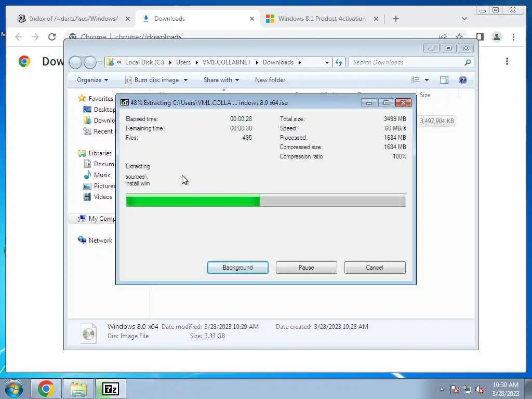Show hidden system tray icons
The image size is (532, 399).
pyautogui.click(x=442, y=389)
